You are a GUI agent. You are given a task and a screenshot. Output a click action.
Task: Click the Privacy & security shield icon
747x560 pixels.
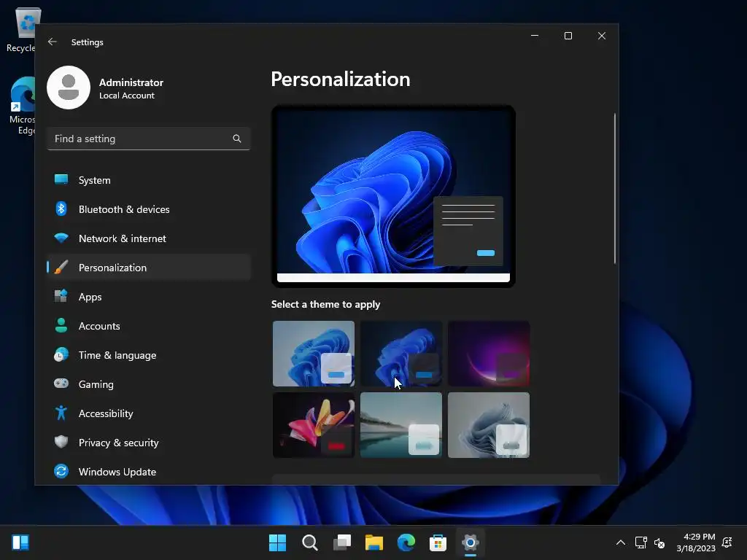(x=61, y=442)
